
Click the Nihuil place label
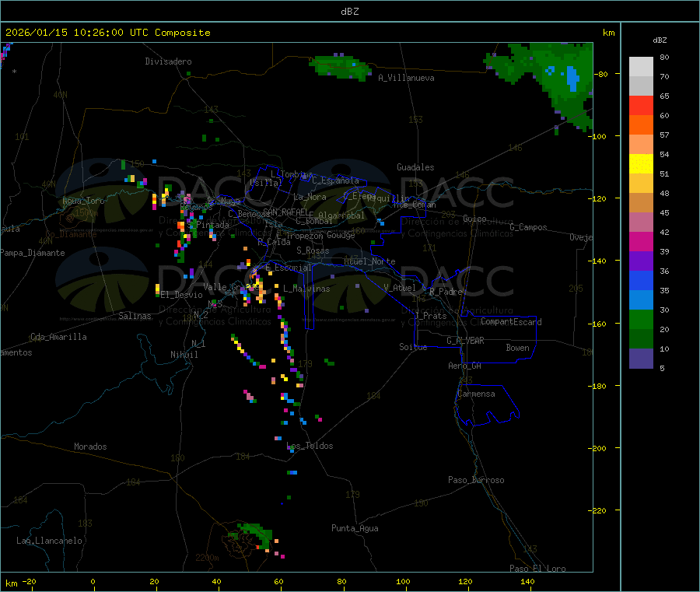click(x=184, y=355)
